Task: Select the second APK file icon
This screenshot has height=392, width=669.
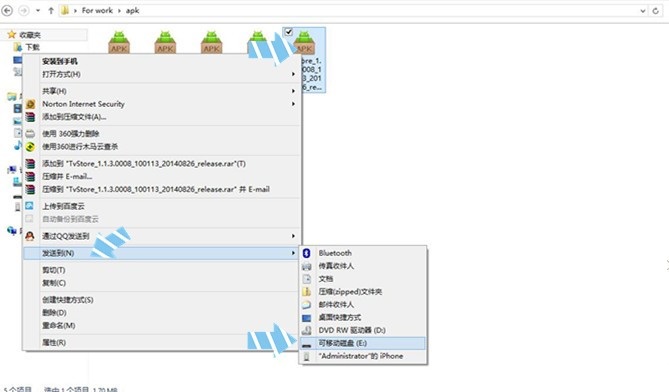Action: pos(165,42)
